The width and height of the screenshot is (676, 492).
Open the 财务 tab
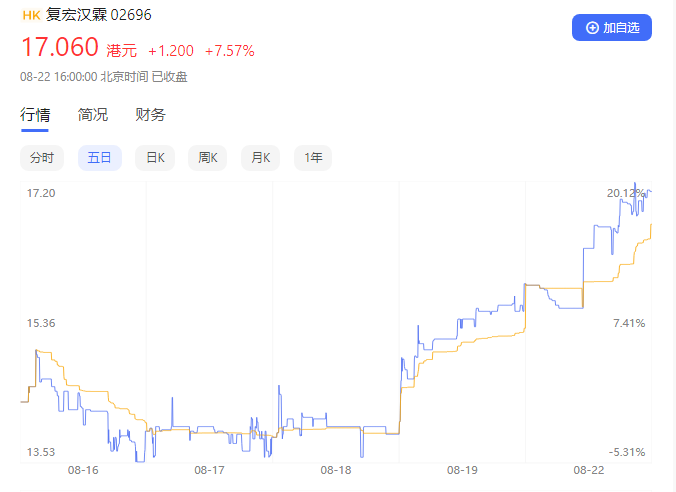[x=150, y=115]
